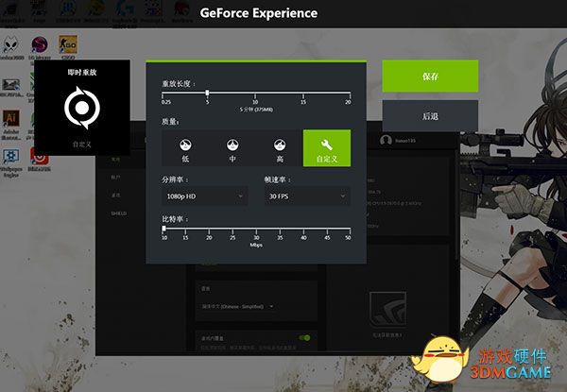Viewport: 567px width, 392px height.
Task: Open the image file icon on the desktop
Action: [x=10, y=87]
